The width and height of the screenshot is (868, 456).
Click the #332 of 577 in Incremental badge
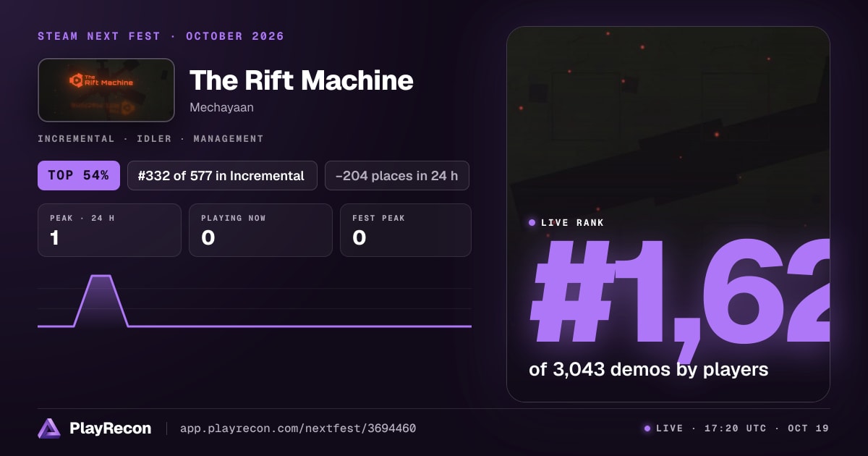[x=222, y=175]
